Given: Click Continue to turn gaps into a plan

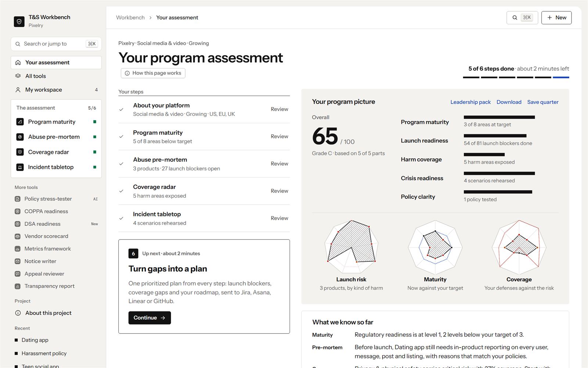Looking at the screenshot, I should click(150, 318).
